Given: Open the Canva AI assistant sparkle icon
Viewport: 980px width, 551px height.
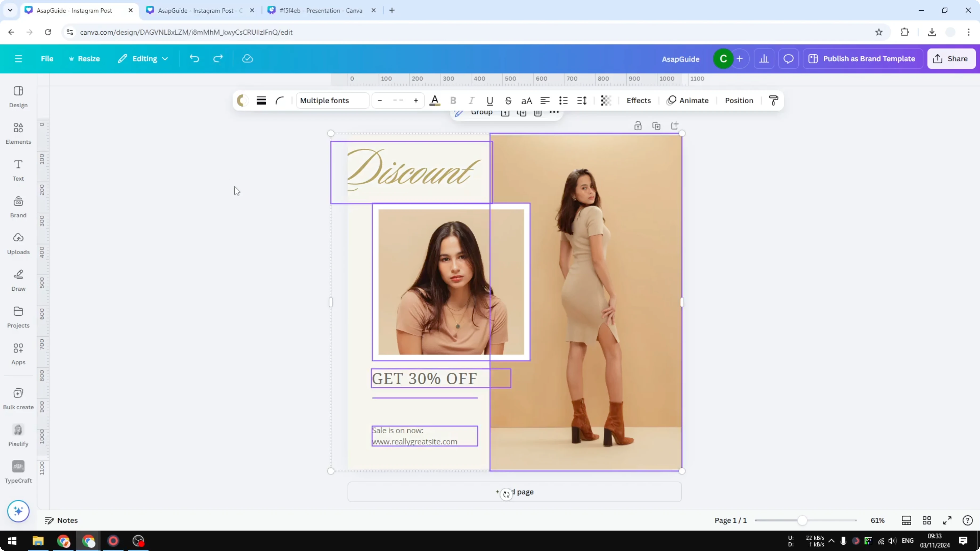Looking at the screenshot, I should 18,511.
